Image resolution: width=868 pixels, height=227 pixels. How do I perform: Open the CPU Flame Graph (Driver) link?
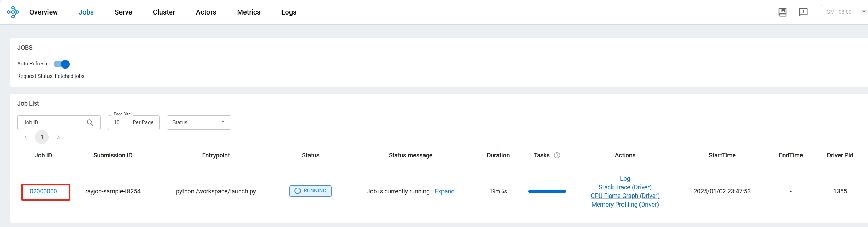coord(625,196)
